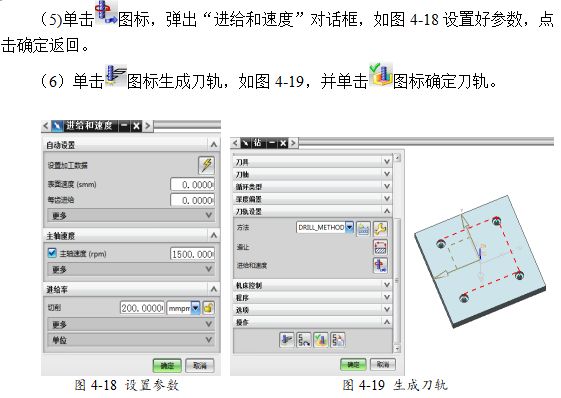Click the 图 4-19 生成刀轨 caption

pos(395,385)
